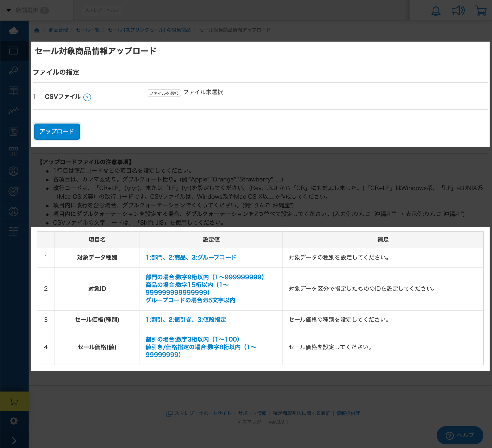Click the cloud icon in sidebar
492x448 pixels.
[x=13, y=31]
